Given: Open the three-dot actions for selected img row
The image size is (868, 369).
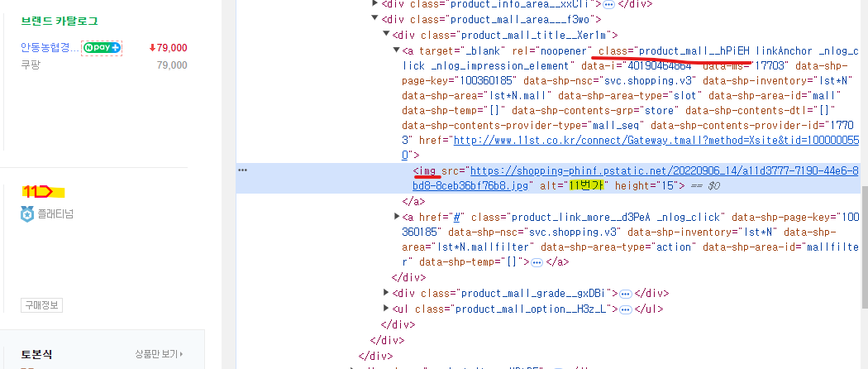Looking at the screenshot, I should click(242, 170).
